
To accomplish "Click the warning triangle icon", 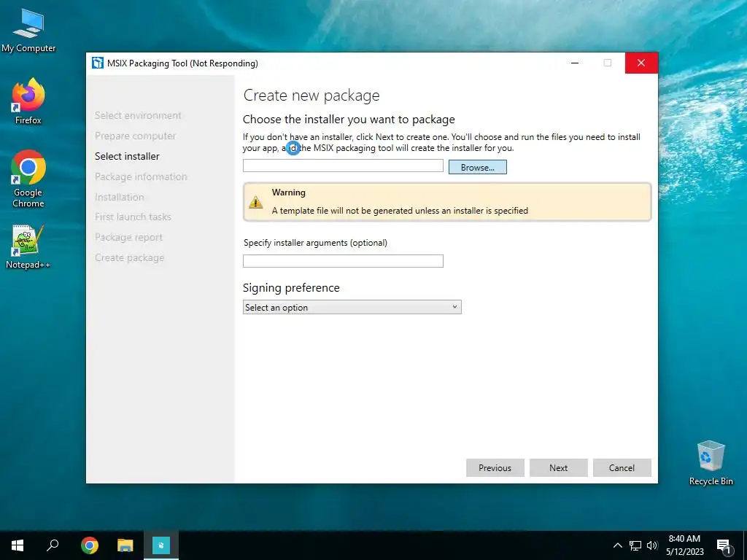I will coord(256,203).
